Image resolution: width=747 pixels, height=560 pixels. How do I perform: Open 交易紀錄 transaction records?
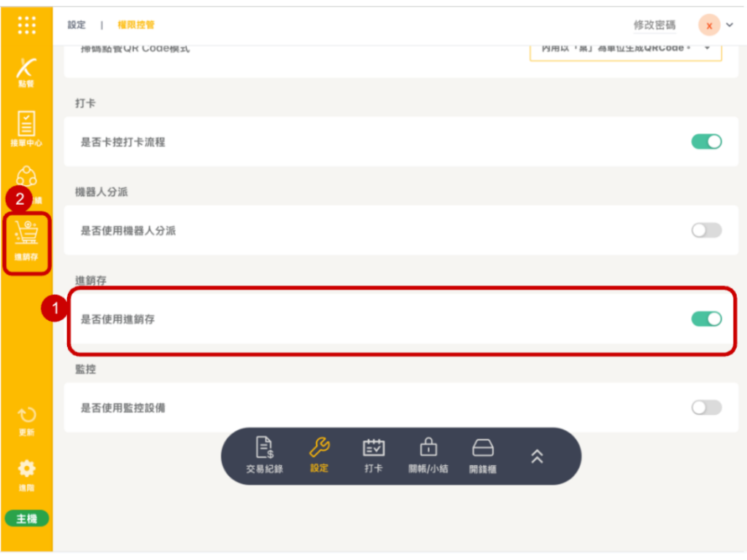click(x=264, y=456)
